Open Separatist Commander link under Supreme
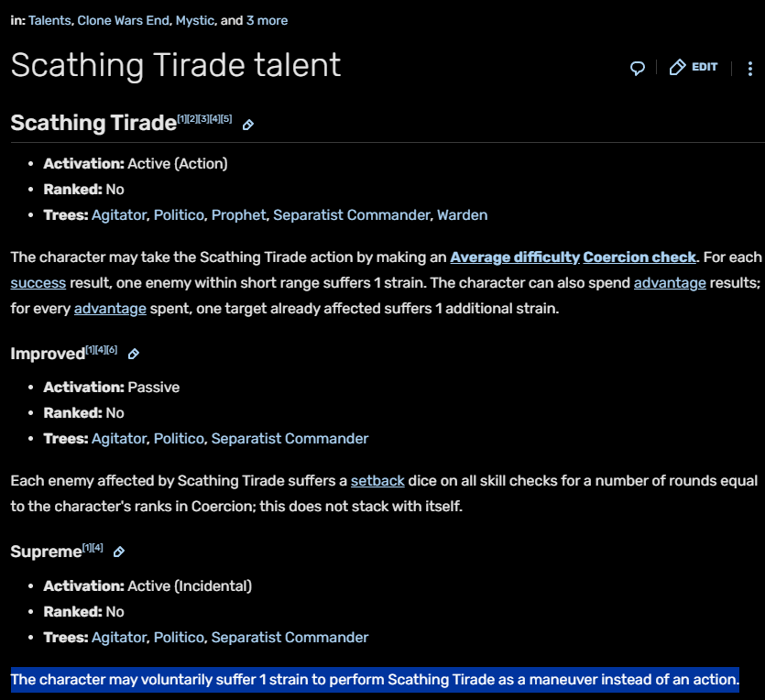Image resolution: width=765 pixels, height=700 pixels. (x=290, y=637)
